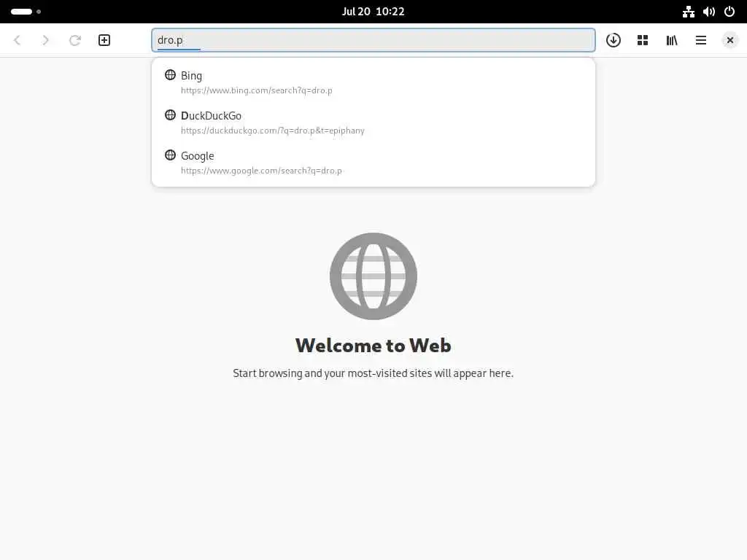Open the duckduckgo.com epiphany URL

click(x=273, y=131)
